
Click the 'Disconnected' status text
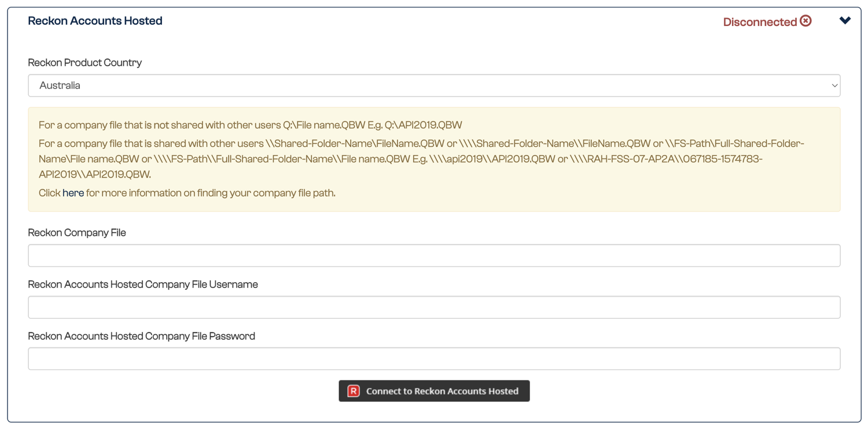point(760,22)
